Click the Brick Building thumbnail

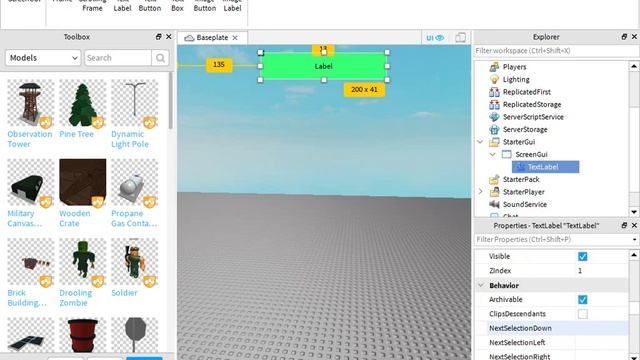click(x=31, y=262)
